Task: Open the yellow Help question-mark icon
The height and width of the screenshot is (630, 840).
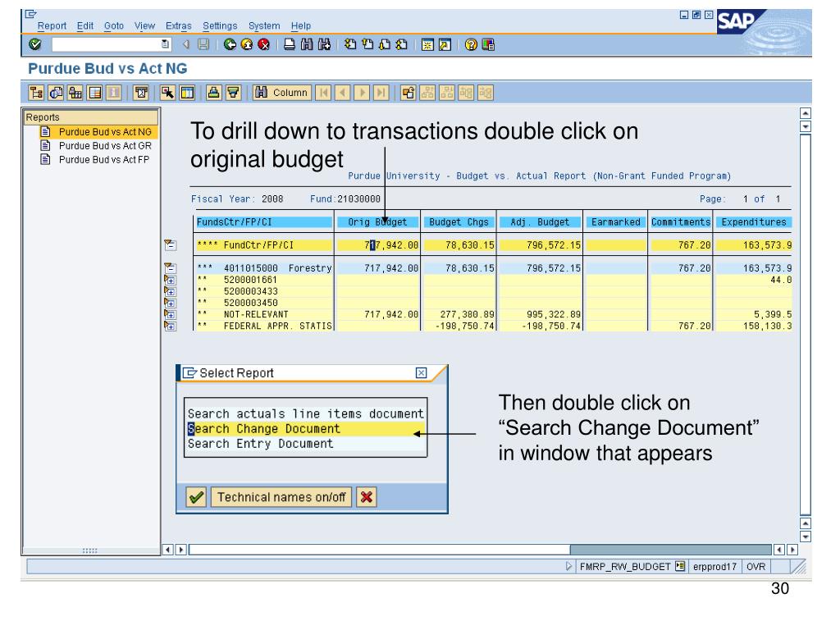Action: coord(470,45)
